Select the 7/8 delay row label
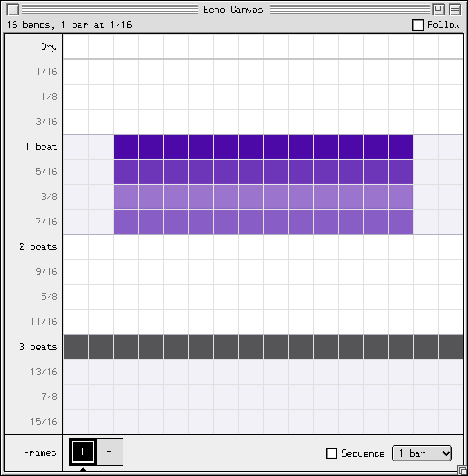 pos(49,397)
